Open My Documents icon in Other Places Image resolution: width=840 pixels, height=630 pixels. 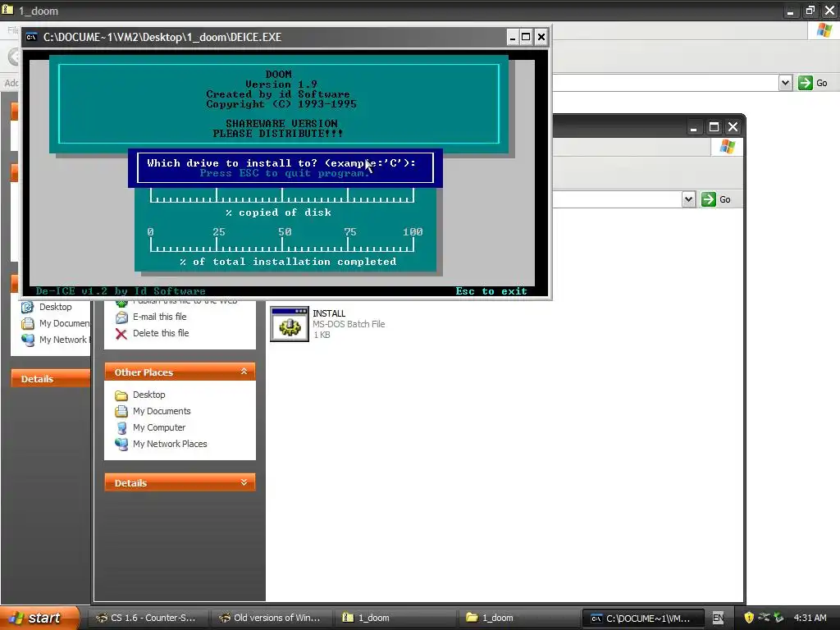point(121,412)
